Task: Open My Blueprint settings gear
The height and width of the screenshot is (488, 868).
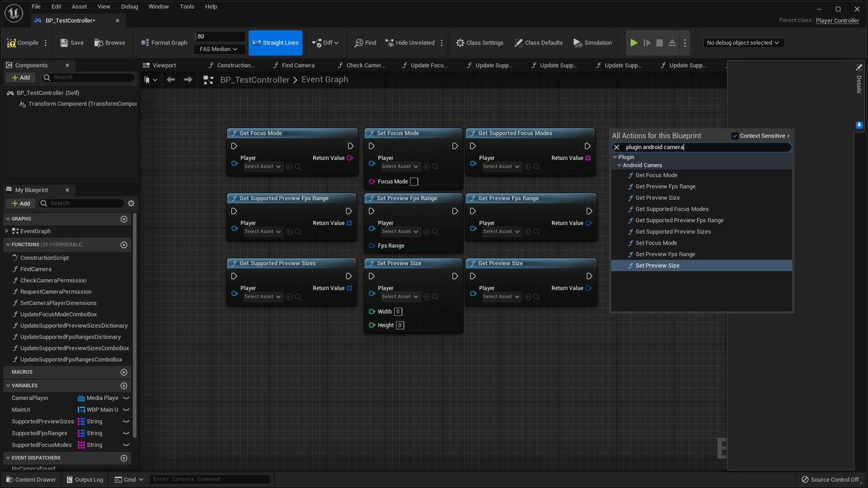Action: (131, 203)
